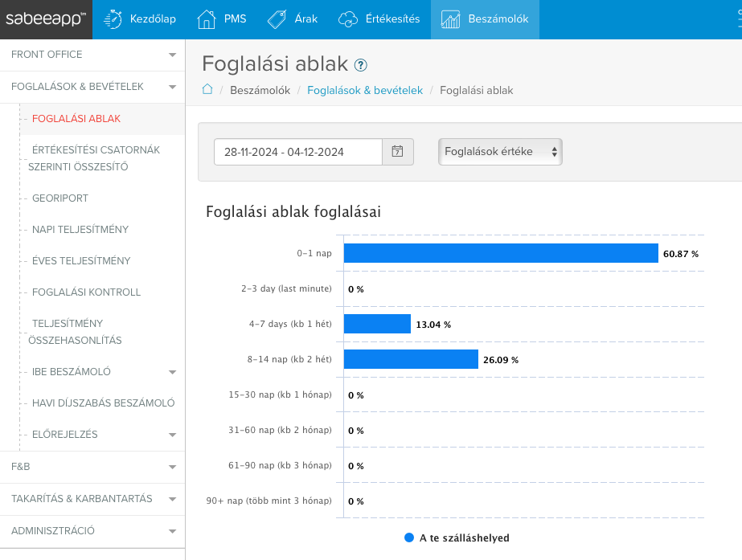The image size is (742, 560).
Task: Click the PMS house icon
Action: 207,19
